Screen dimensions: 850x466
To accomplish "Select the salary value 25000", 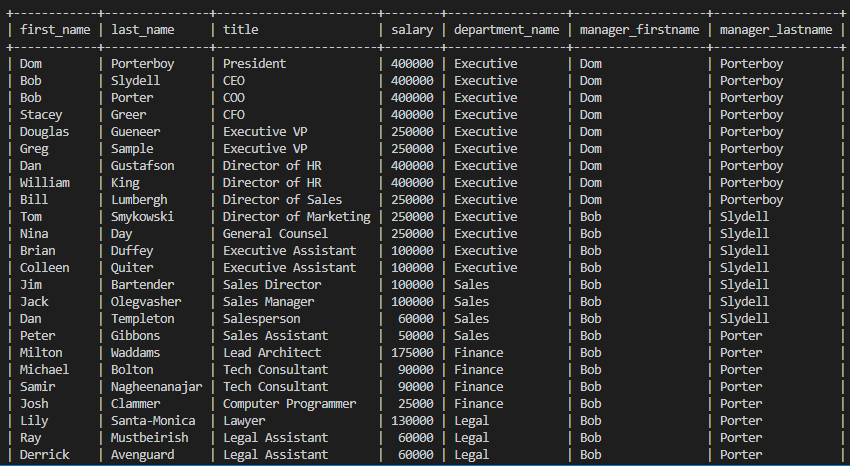I will coord(416,404).
